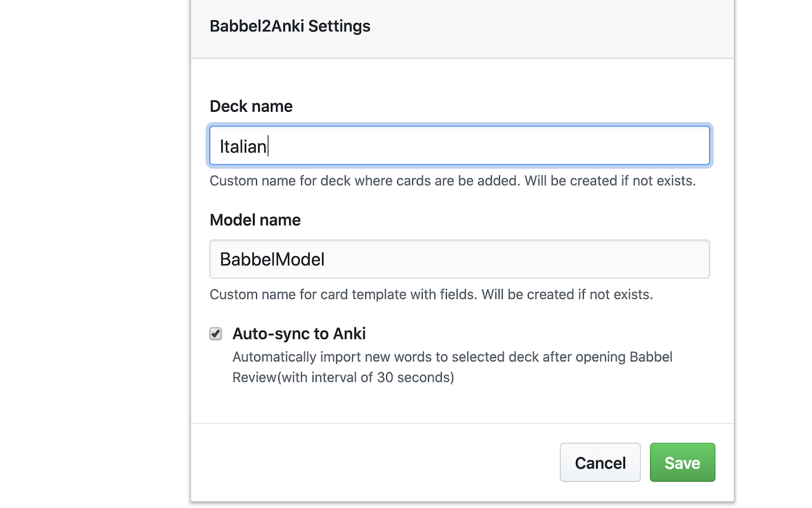Click the Babbel2Anki Settings title
The width and height of the screenshot is (812, 508).
click(290, 26)
